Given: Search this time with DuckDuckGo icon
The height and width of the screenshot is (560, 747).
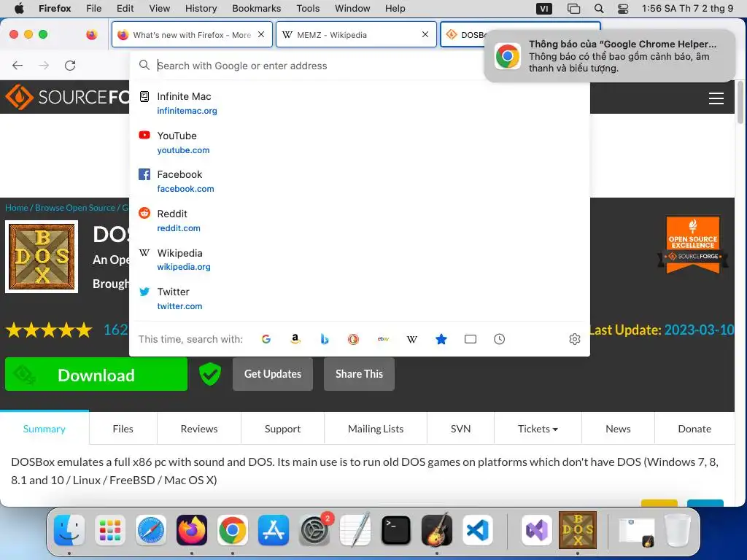Looking at the screenshot, I should (x=354, y=339).
